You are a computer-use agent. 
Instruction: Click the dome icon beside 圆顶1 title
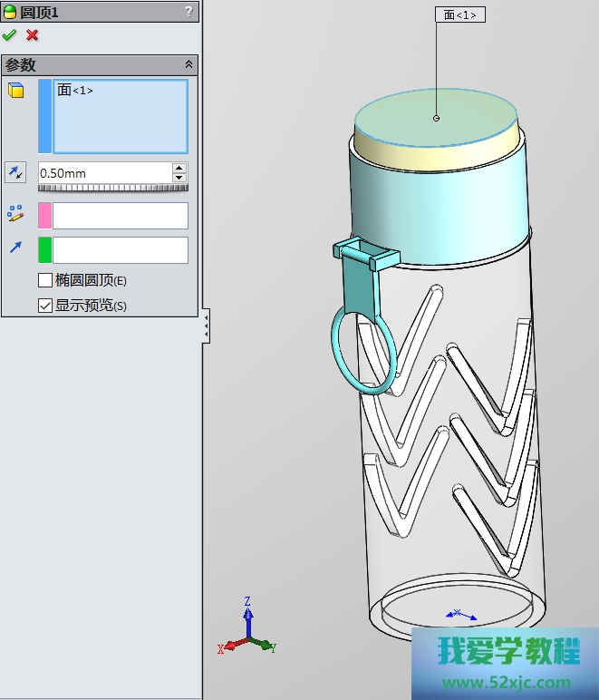(10, 11)
